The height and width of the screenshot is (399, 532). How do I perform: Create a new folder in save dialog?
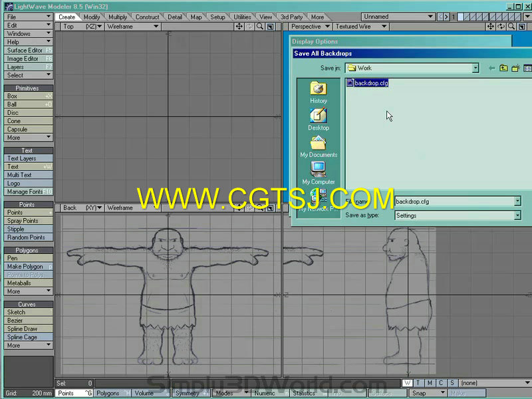coord(516,68)
